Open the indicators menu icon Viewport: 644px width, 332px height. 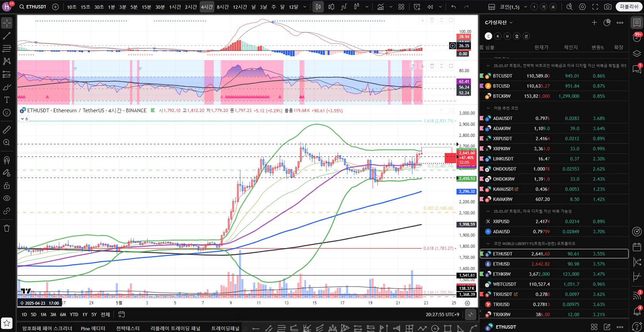[380, 7]
